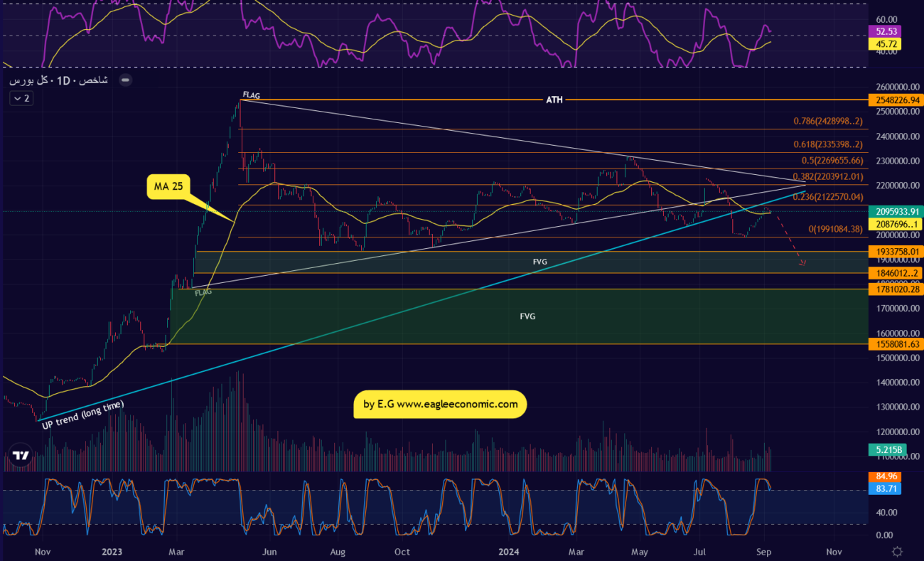
Task: Select the 2548226.94 ATH price label
Action: [x=895, y=100]
